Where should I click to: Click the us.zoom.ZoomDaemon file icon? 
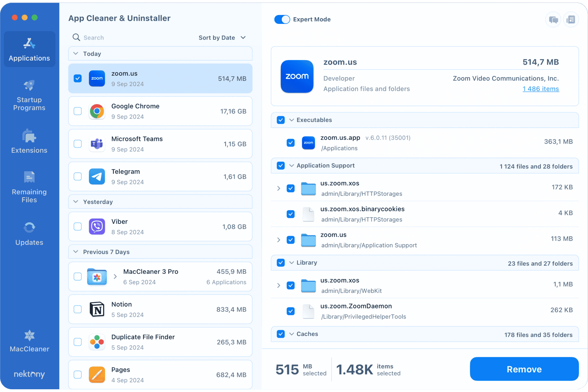[308, 311]
